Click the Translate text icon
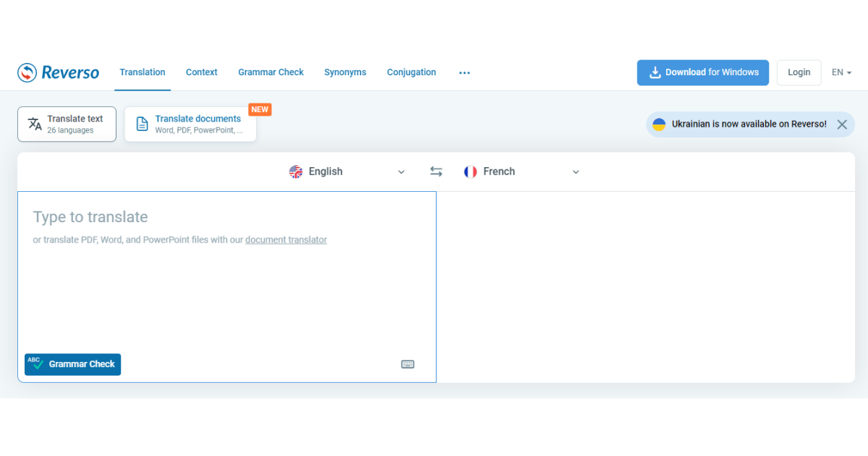 click(35, 124)
